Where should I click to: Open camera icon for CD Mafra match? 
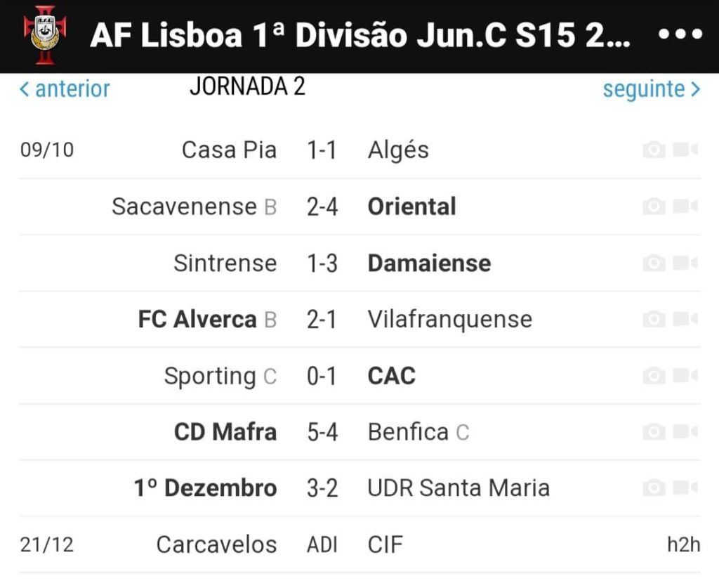[x=654, y=432]
